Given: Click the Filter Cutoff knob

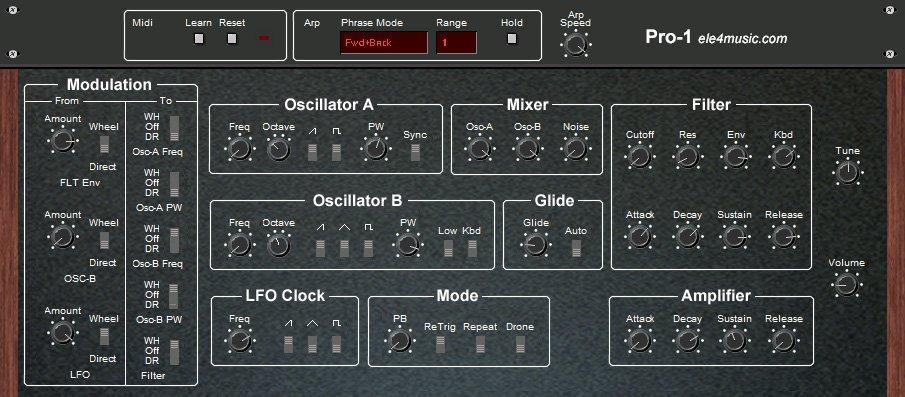Looking at the screenshot, I should tap(640, 156).
